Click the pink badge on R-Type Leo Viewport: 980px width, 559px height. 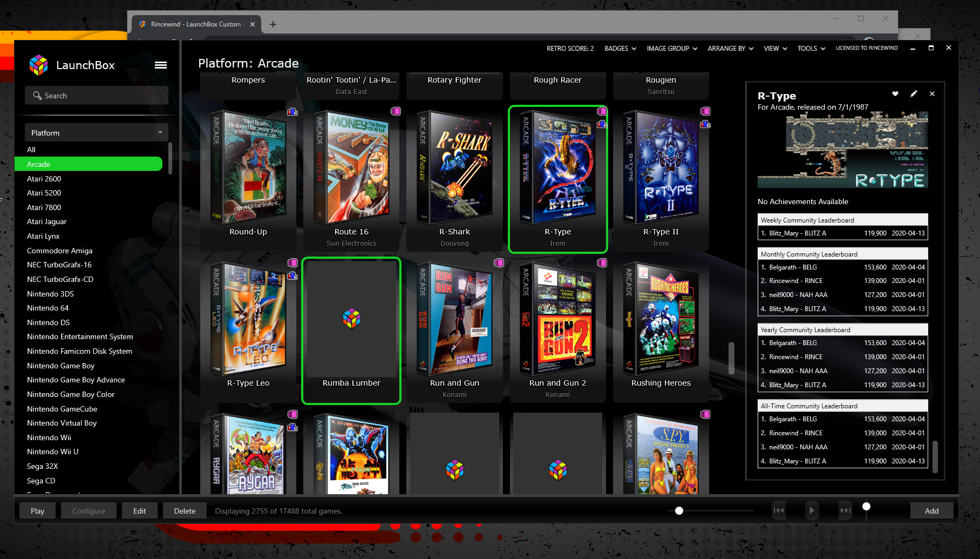click(292, 262)
